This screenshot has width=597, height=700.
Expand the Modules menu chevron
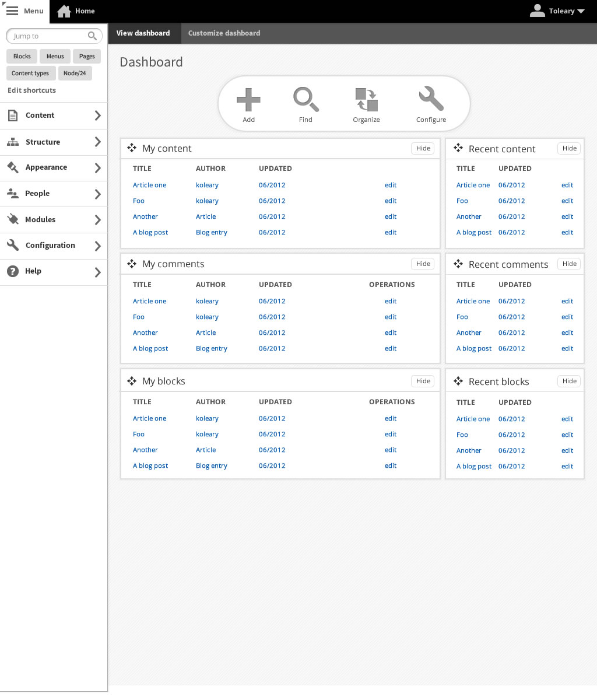tap(98, 220)
